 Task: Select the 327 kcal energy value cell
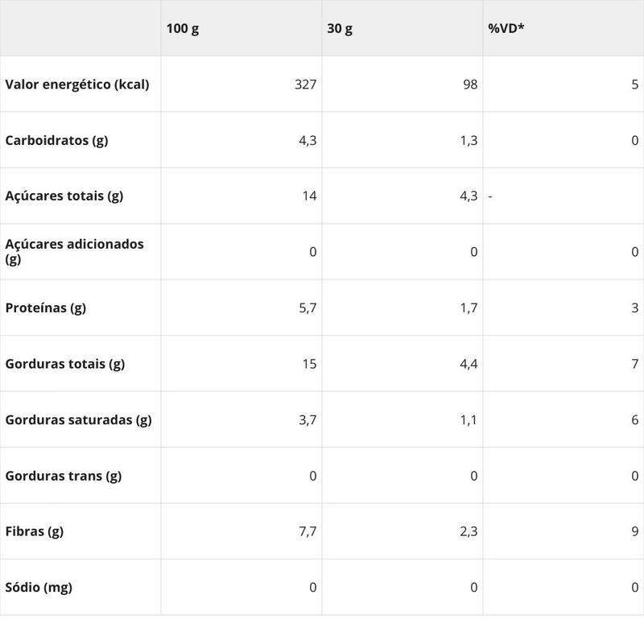coord(306,84)
